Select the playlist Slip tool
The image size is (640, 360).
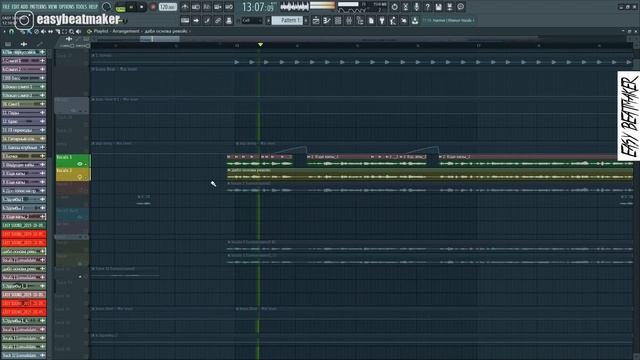(51, 31)
